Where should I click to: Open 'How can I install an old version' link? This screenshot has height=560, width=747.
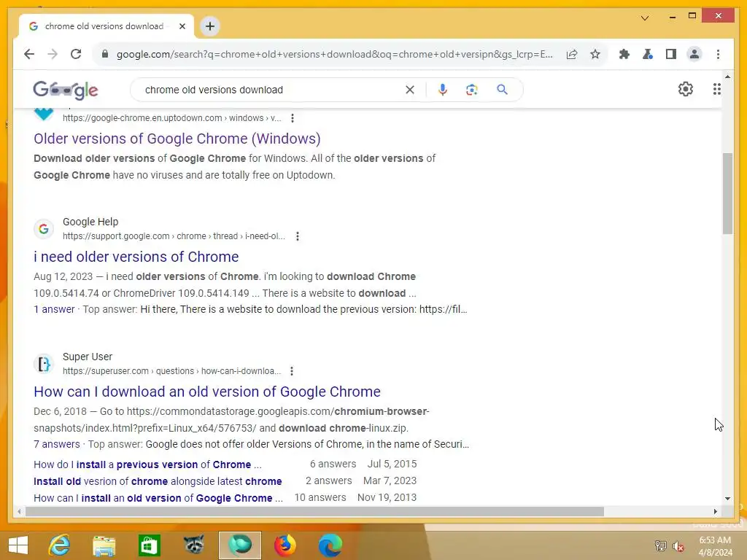(158, 498)
